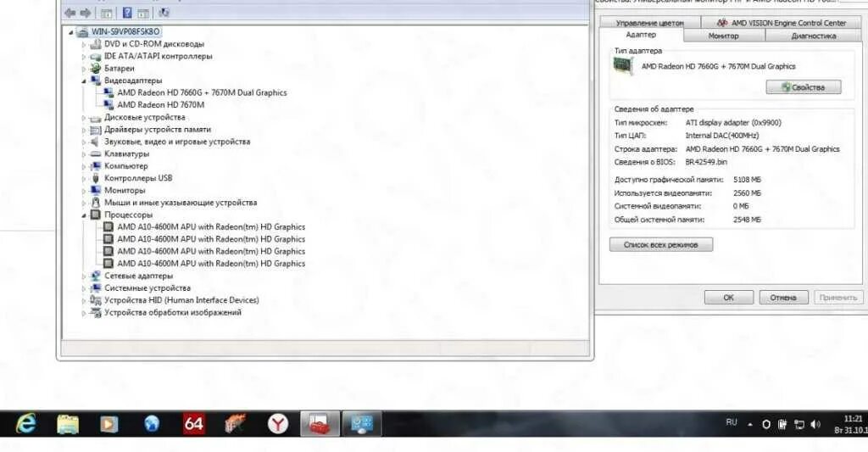Open Windows Explorer folder from taskbar
The width and height of the screenshot is (868, 452).
68,424
